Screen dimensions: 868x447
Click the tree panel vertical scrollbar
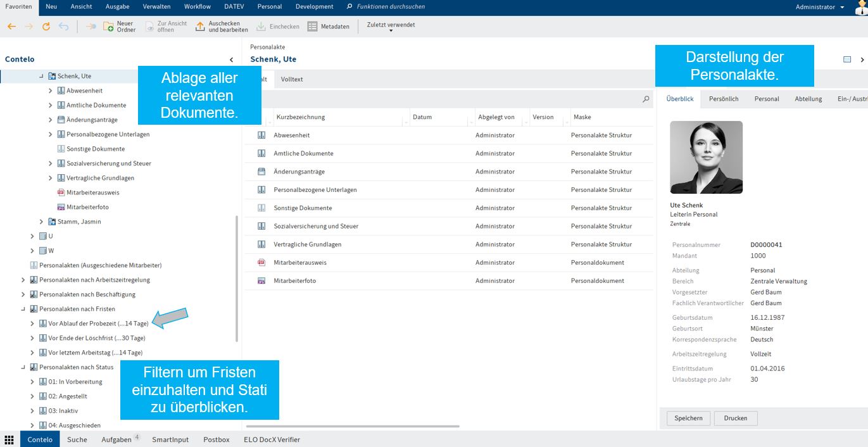coord(237,279)
